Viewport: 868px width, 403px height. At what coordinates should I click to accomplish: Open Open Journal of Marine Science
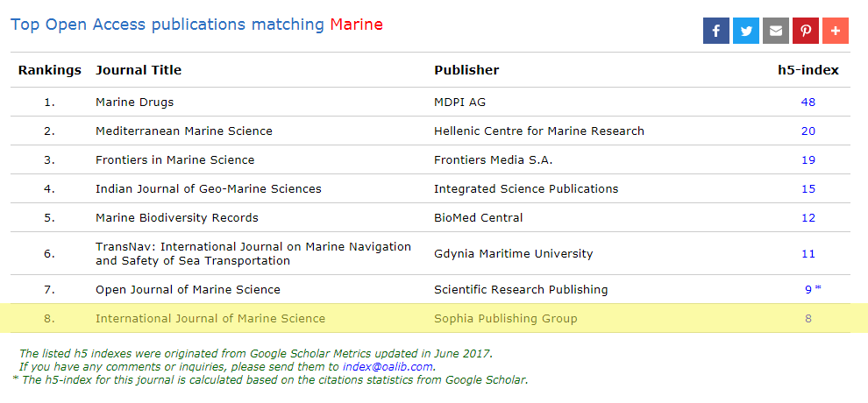tap(188, 290)
